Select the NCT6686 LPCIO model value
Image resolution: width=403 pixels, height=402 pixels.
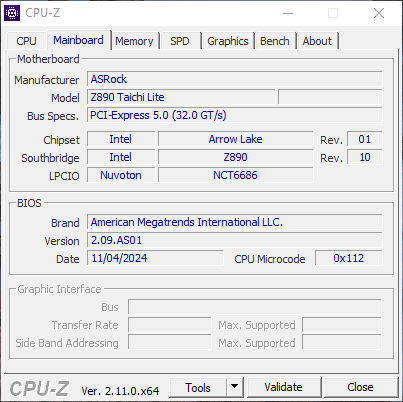pyautogui.click(x=236, y=175)
